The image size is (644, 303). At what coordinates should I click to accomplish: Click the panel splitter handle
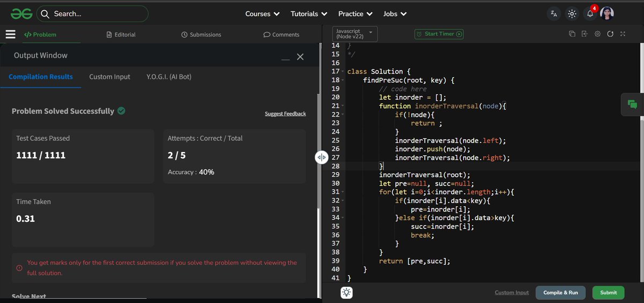321,157
